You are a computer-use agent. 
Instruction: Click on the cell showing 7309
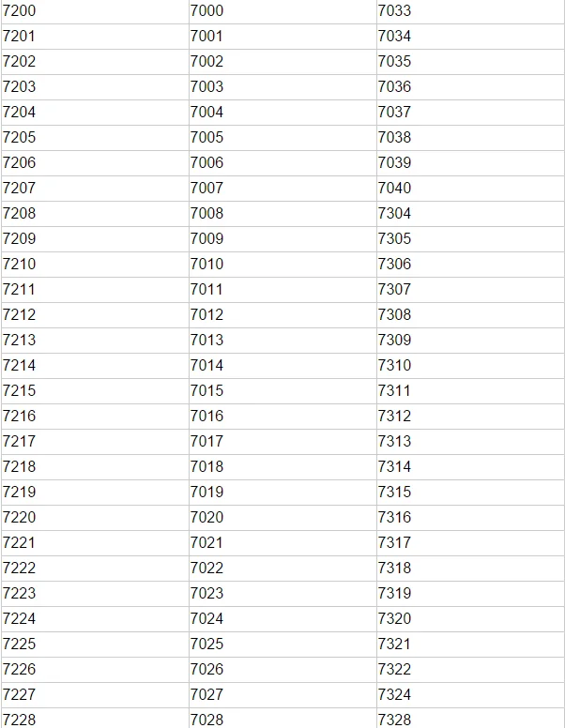click(395, 341)
